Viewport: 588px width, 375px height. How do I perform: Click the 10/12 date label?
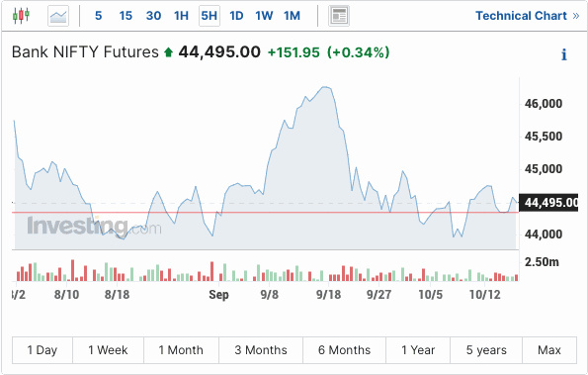[485, 295]
